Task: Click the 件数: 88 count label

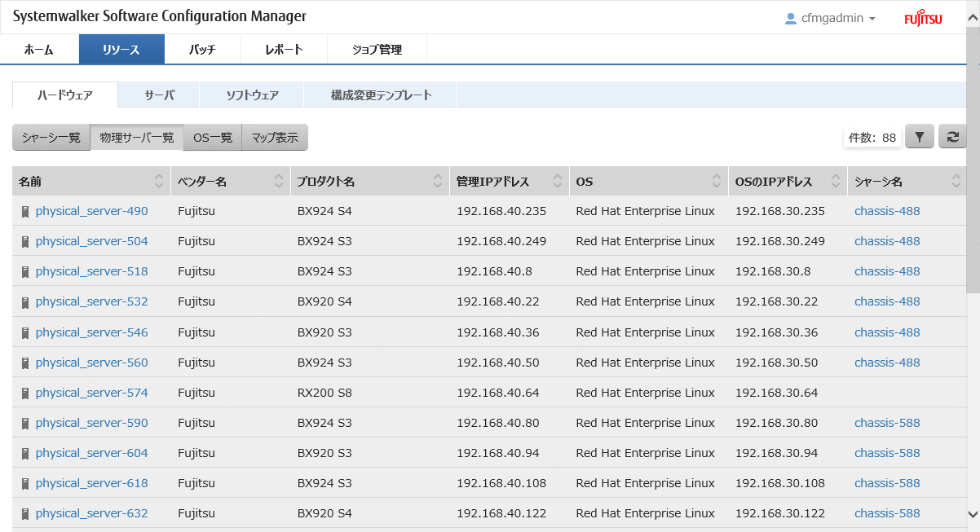Action: [872, 138]
